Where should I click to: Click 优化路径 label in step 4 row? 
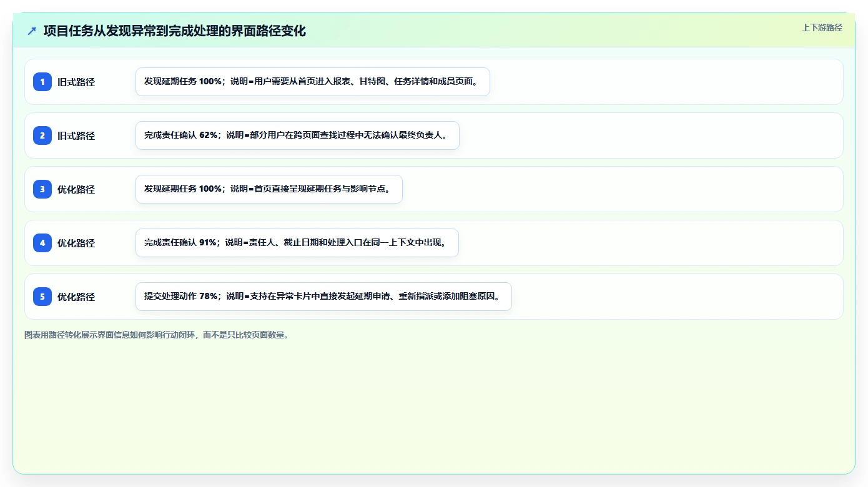[76, 243]
